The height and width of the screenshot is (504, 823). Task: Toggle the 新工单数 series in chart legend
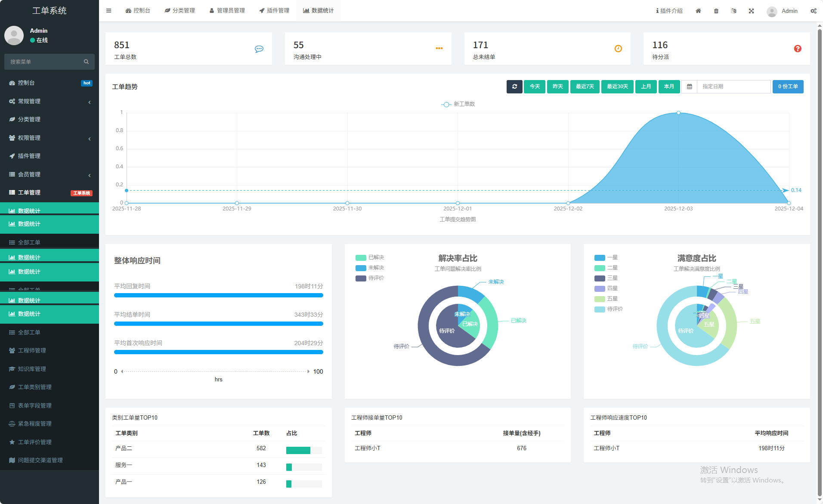[458, 104]
